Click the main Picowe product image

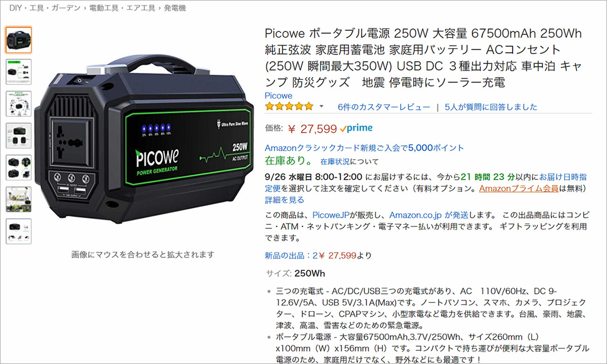(x=144, y=139)
